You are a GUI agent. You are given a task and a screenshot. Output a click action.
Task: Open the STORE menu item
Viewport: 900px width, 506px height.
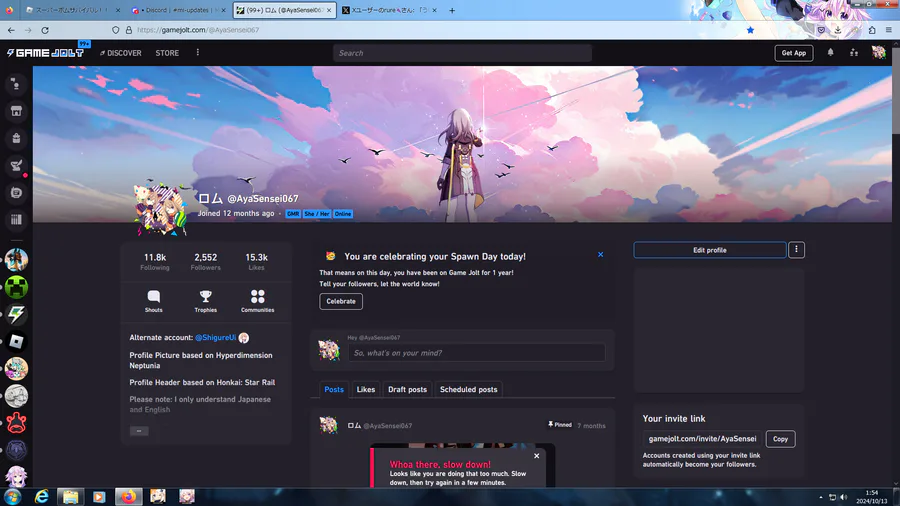[x=167, y=53]
